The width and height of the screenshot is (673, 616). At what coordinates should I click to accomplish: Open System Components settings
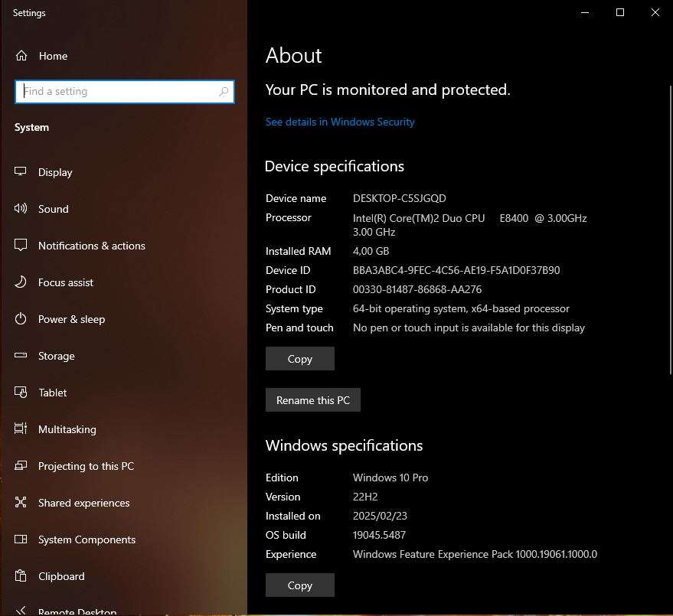[x=20, y=539]
